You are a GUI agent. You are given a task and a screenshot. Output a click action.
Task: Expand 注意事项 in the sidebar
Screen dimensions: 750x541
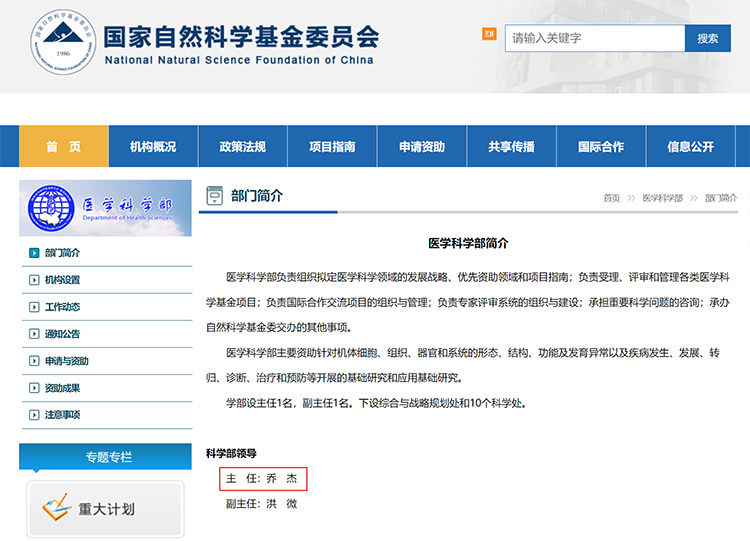62,415
